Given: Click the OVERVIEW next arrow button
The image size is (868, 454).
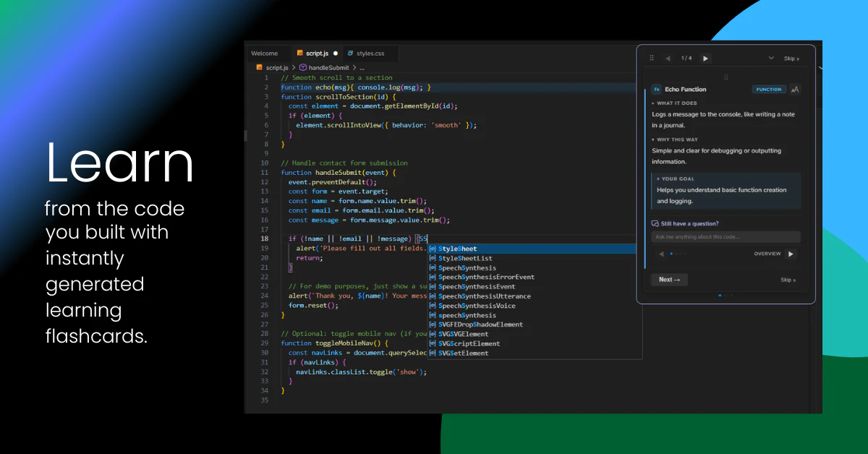Looking at the screenshot, I should click(x=791, y=254).
